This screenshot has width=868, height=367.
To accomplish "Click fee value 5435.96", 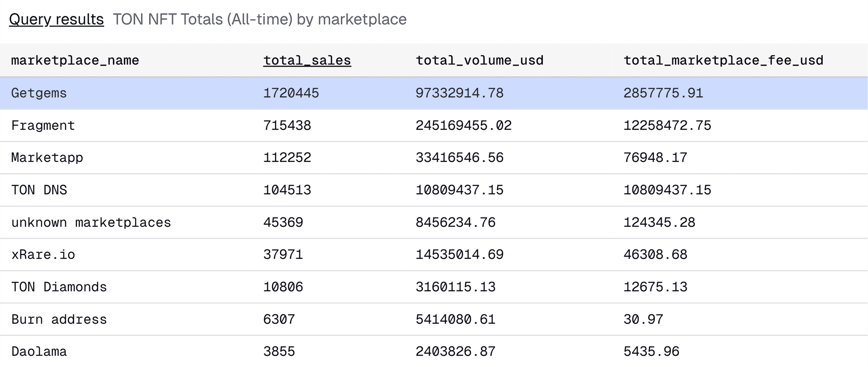I will pos(652,351).
